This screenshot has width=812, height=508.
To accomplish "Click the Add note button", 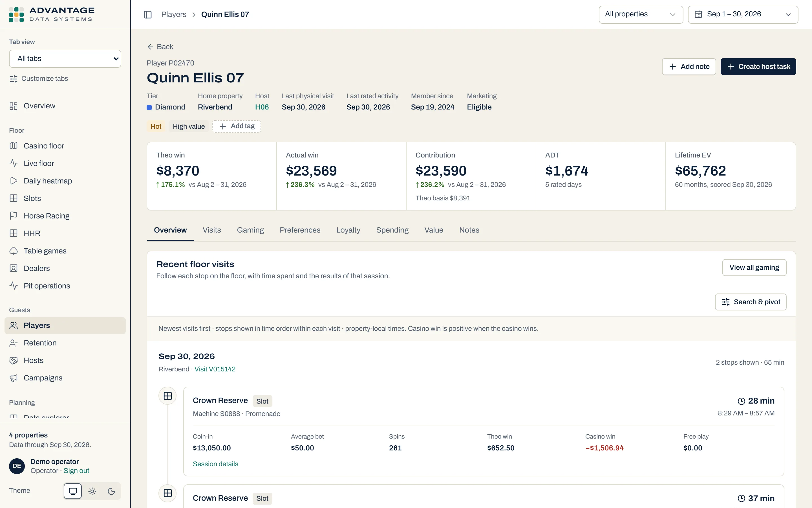I will pyautogui.click(x=689, y=67).
